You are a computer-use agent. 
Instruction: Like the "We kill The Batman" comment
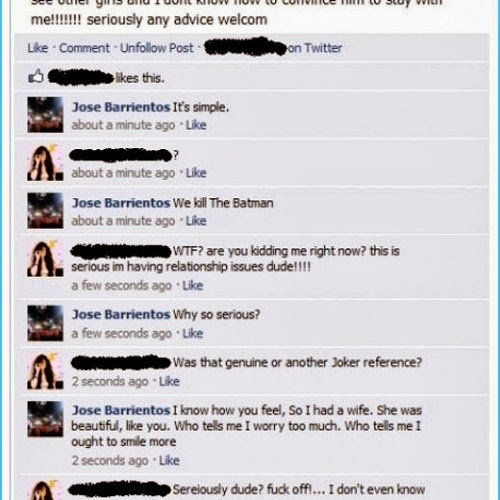196,221
